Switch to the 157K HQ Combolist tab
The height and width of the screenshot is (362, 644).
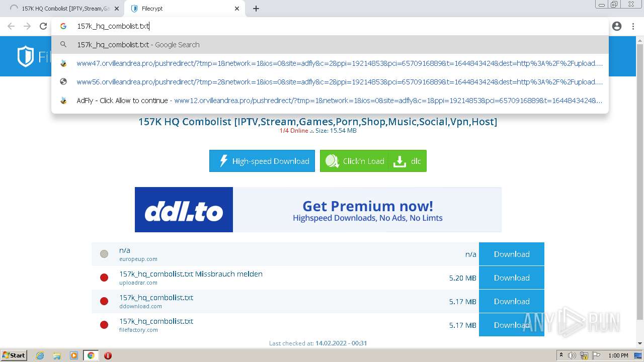click(65, 9)
